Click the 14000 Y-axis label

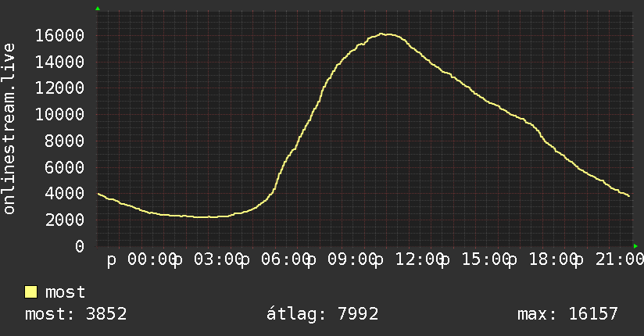pyautogui.click(x=59, y=62)
